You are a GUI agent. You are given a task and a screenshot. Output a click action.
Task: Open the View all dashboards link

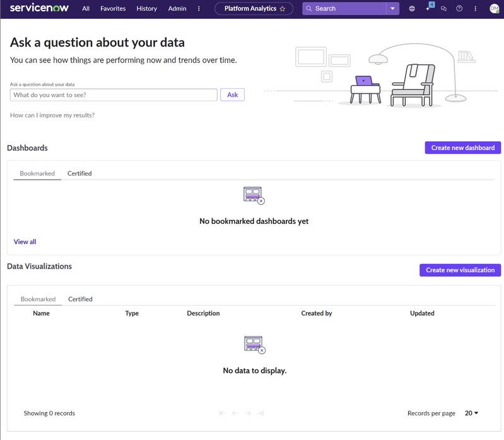click(x=25, y=241)
